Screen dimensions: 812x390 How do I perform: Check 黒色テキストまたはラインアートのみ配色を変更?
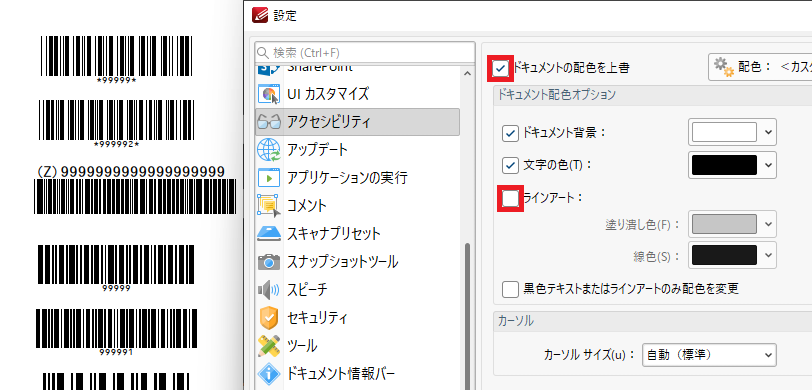point(511,289)
